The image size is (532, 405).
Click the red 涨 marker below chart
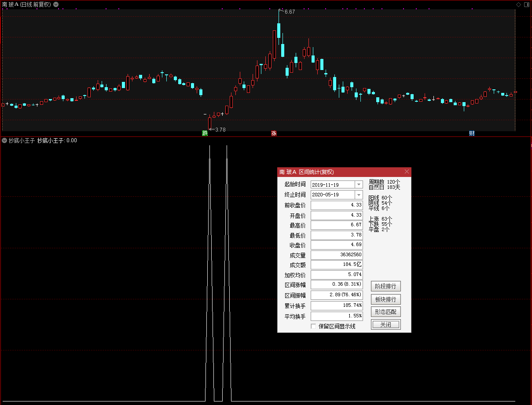pyautogui.click(x=274, y=133)
